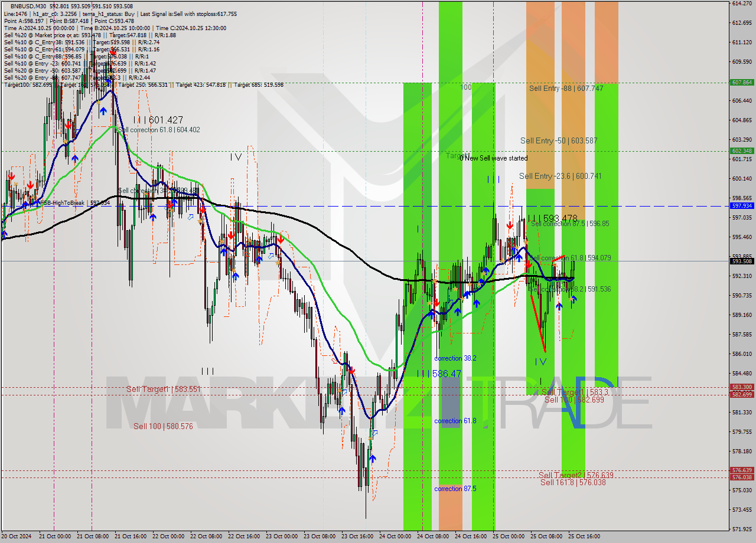The height and width of the screenshot is (543, 756).
Task: Click the '23 Oct 16:00' time label
Action: [x=357, y=537]
